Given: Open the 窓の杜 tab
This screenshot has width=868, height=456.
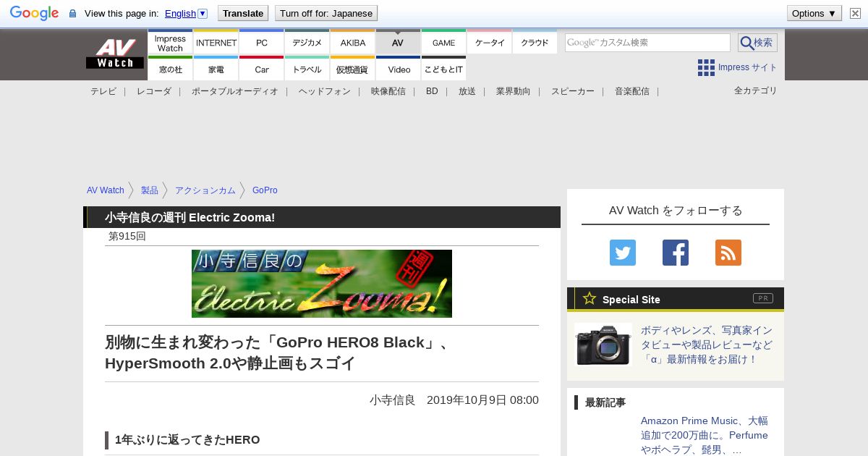Looking at the screenshot, I should click(x=170, y=69).
